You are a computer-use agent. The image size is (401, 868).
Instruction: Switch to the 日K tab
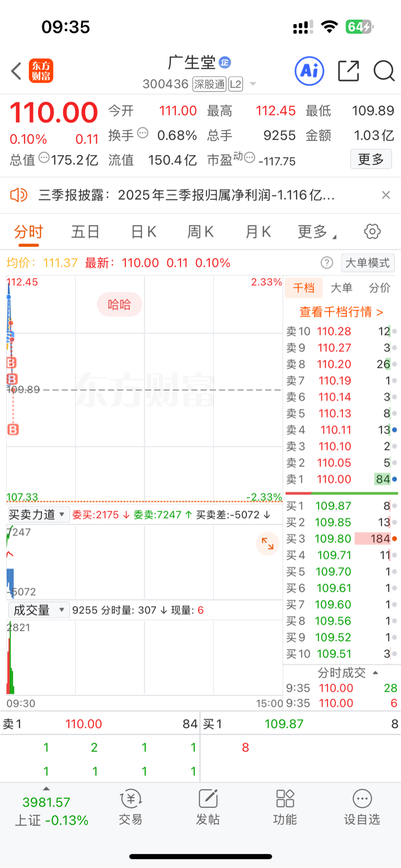(144, 232)
